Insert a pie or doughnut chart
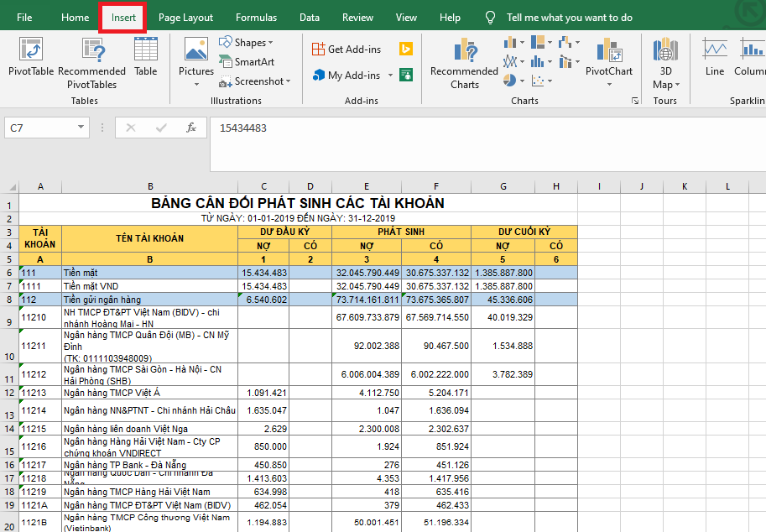Image resolution: width=766 pixels, height=532 pixels. (510, 81)
